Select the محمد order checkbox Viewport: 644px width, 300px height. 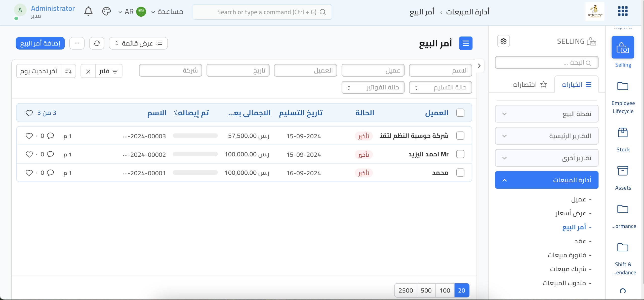pos(460,173)
